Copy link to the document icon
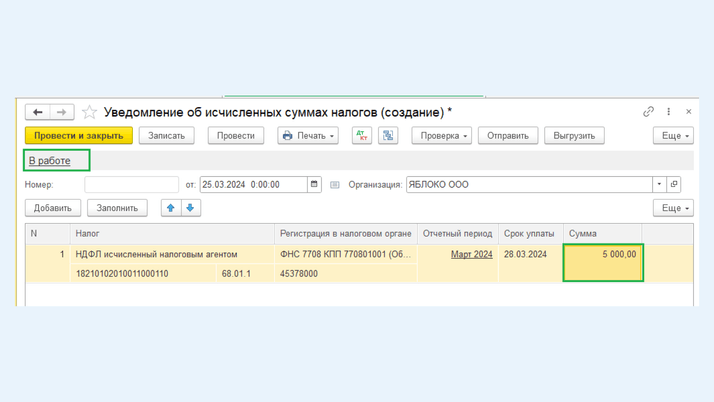 (x=648, y=112)
